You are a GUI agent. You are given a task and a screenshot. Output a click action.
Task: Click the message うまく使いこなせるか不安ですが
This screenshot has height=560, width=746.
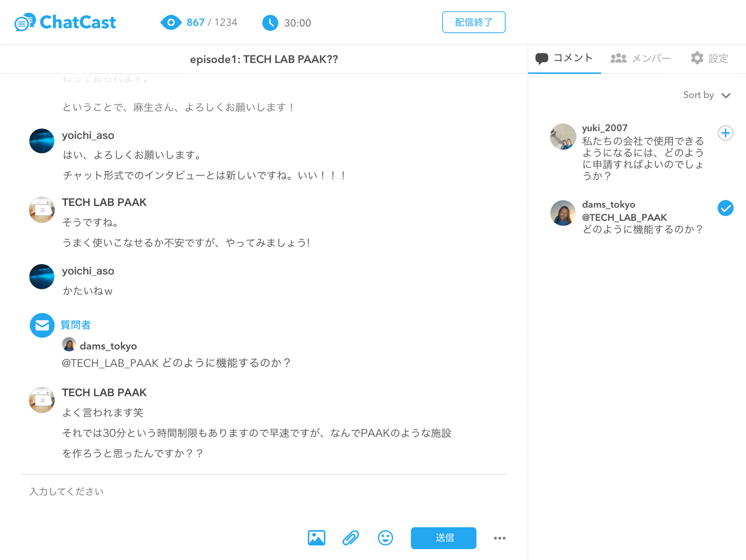[x=186, y=243]
